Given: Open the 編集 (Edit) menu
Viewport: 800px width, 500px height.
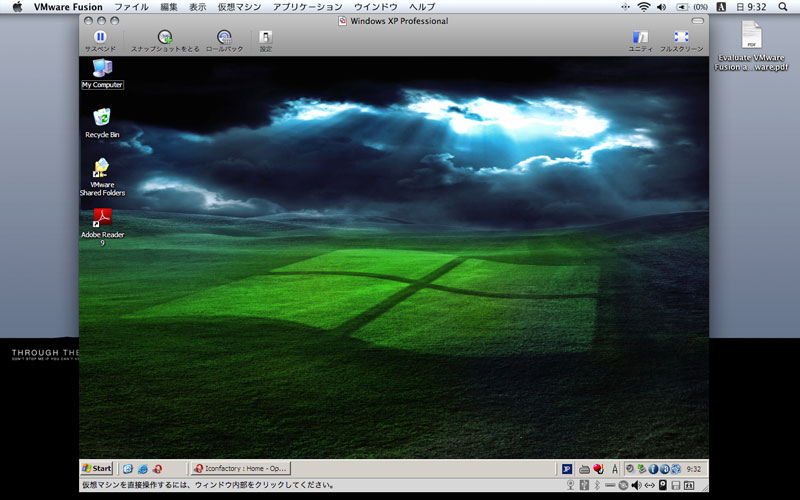Looking at the screenshot, I should 168,7.
